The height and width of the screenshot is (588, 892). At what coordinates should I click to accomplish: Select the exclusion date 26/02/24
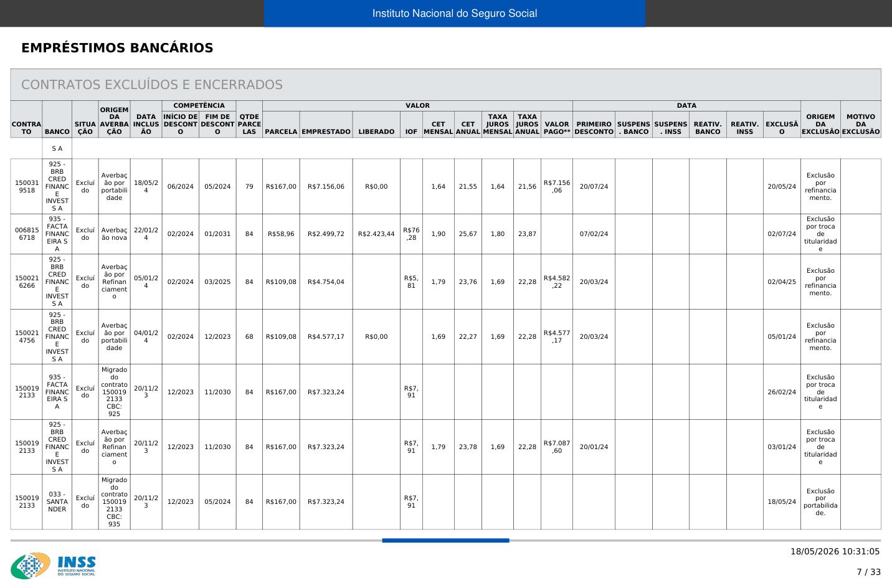tap(782, 392)
